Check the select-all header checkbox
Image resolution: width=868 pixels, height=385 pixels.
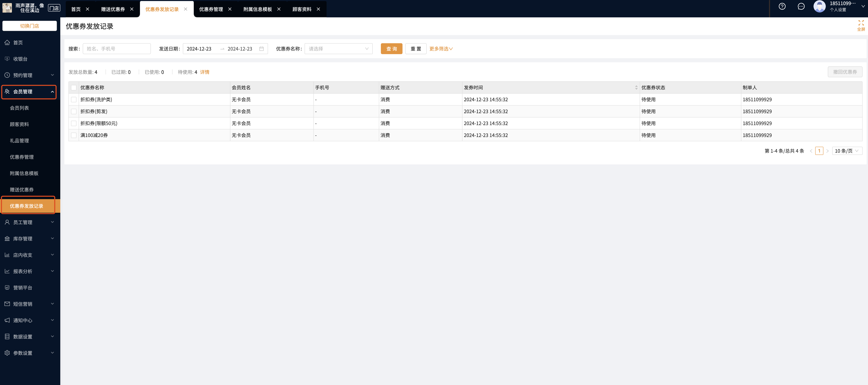(x=74, y=88)
